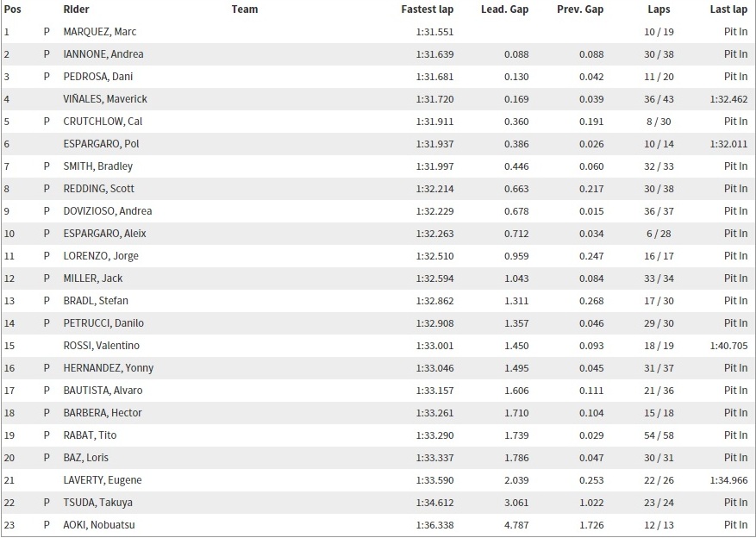Click the Last lap column header

[x=728, y=9]
